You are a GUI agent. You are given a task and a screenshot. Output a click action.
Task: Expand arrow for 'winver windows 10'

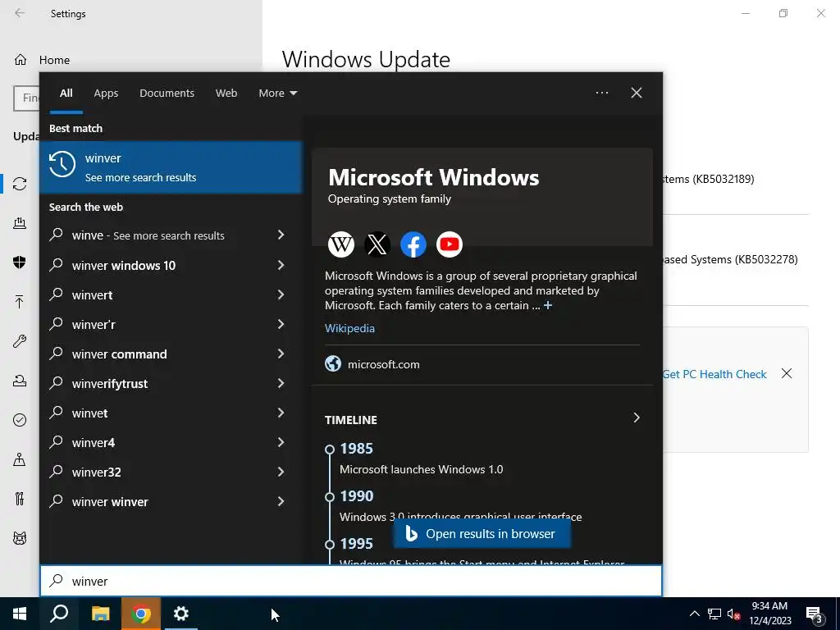[x=281, y=265]
